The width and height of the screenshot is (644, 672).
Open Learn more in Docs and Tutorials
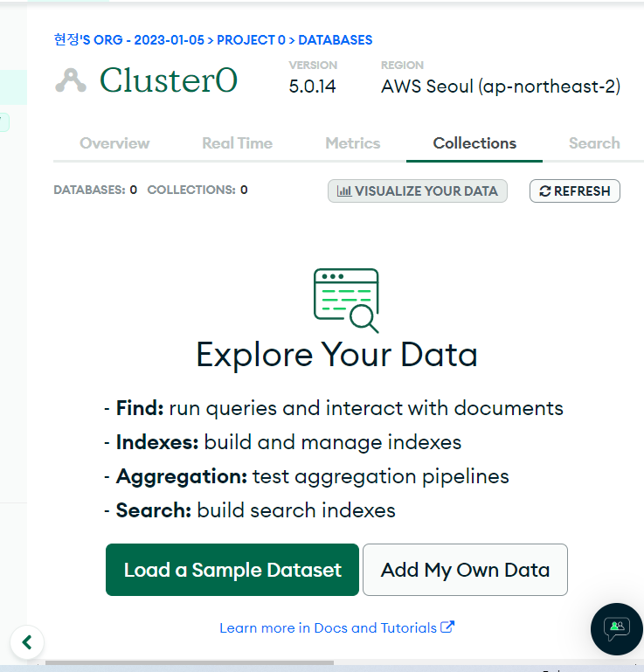pyautogui.click(x=336, y=627)
